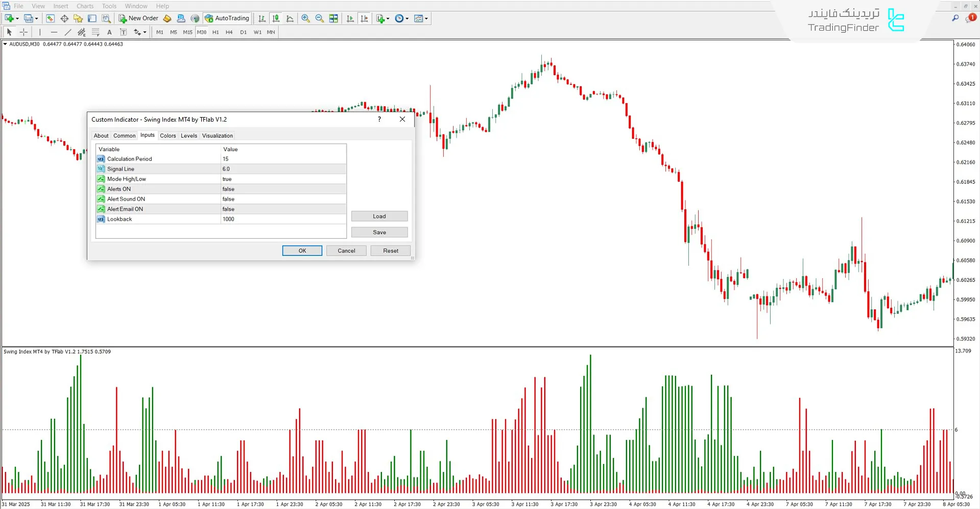
Task: Zoom in on the chart
Action: coord(305,18)
